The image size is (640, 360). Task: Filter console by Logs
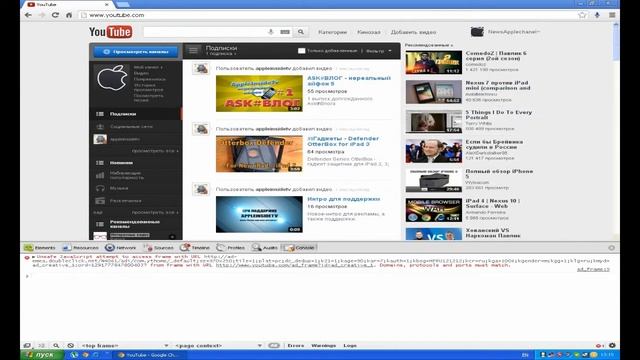[x=350, y=345]
